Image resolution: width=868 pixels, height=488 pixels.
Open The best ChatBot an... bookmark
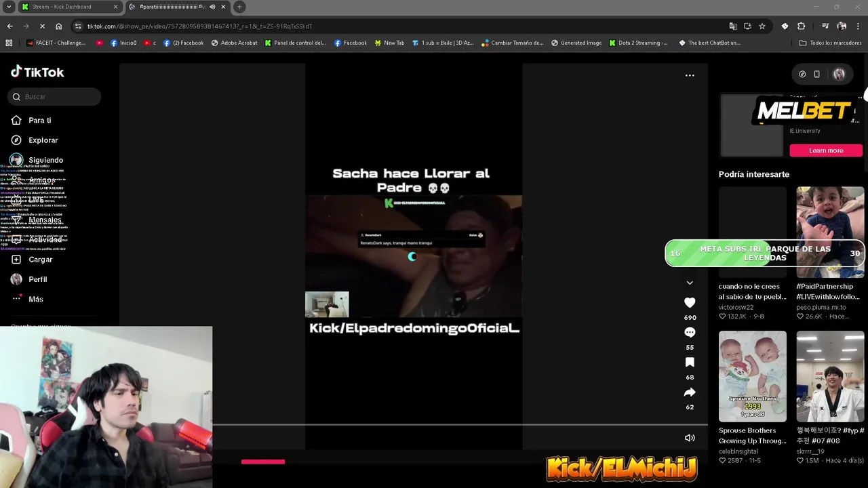tap(709, 43)
